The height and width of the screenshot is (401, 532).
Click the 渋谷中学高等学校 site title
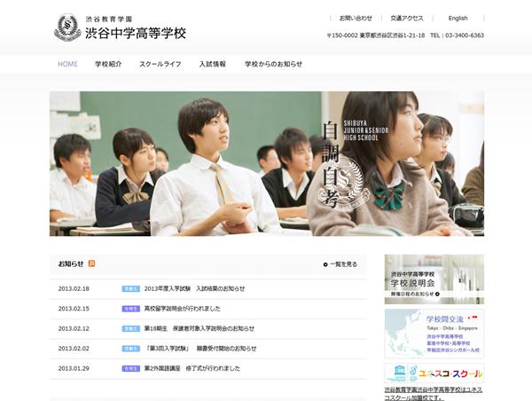tap(136, 34)
